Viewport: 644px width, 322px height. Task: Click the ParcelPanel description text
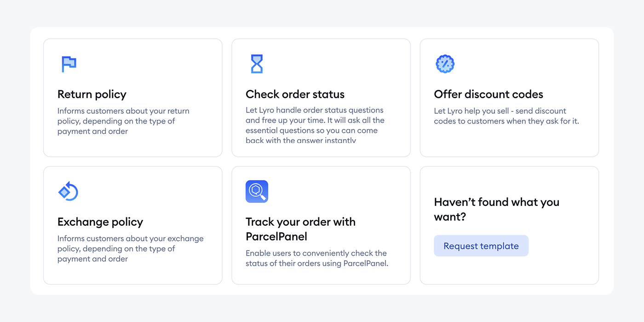click(x=316, y=258)
